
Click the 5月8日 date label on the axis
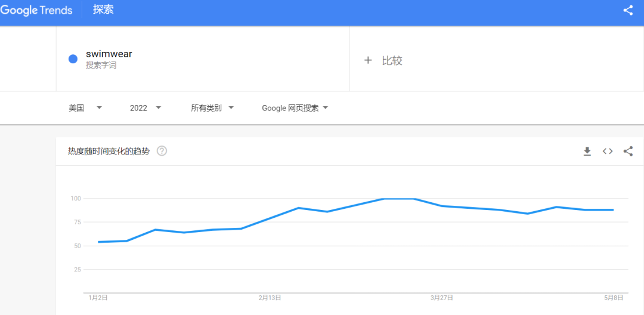pos(614,298)
